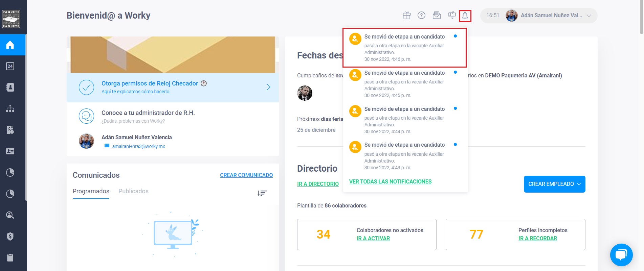Click the email envelope icon by amairani address

click(x=107, y=146)
